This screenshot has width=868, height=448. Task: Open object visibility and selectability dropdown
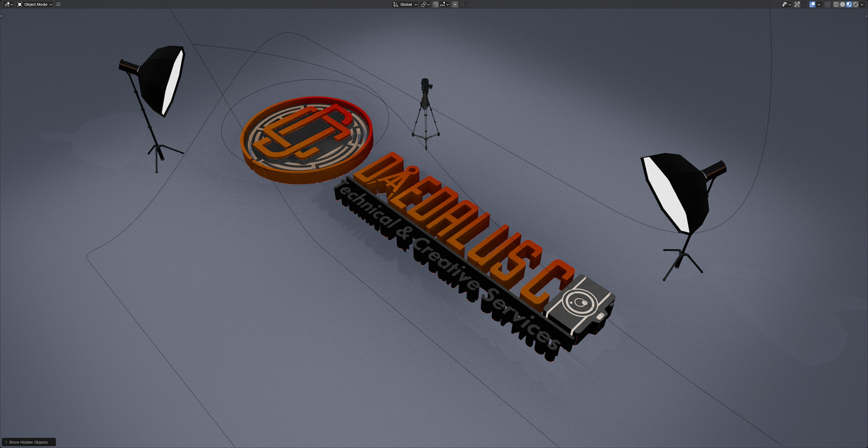tap(787, 5)
